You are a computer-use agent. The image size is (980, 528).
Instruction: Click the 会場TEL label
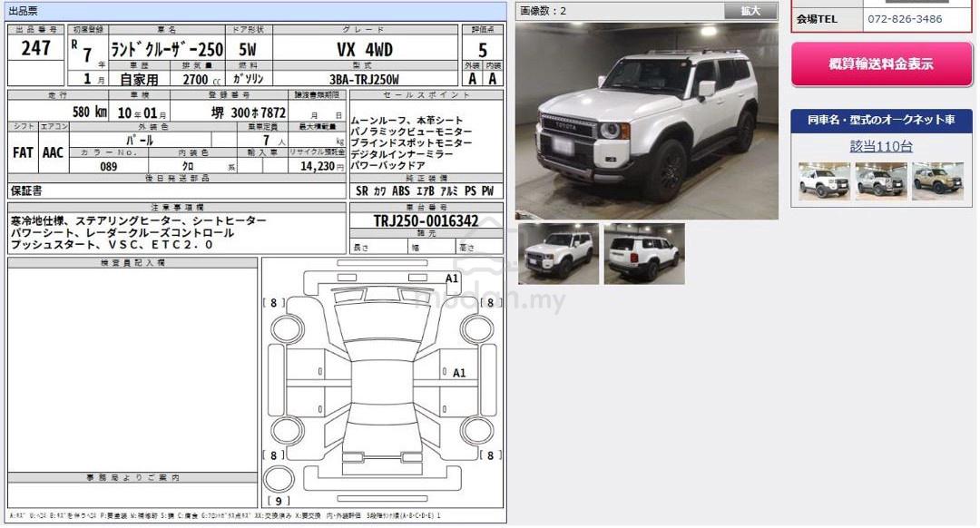(x=817, y=19)
